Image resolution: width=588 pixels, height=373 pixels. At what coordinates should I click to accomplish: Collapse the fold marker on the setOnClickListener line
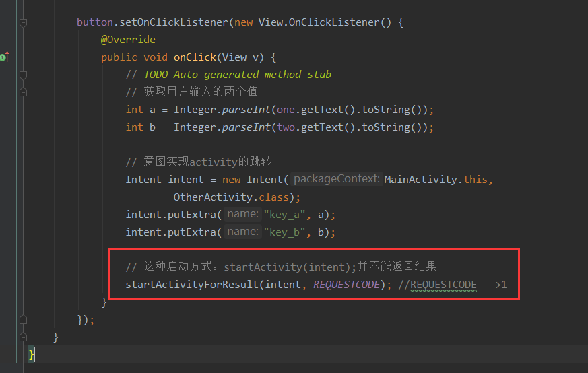23,22
